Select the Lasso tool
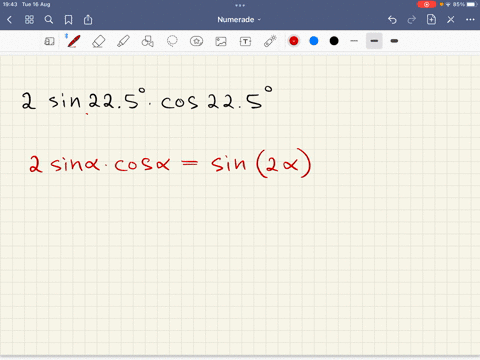The height and width of the screenshot is (360, 480). point(172,41)
